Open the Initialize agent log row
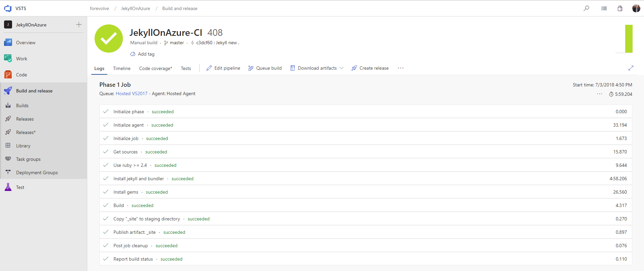 pos(366,125)
